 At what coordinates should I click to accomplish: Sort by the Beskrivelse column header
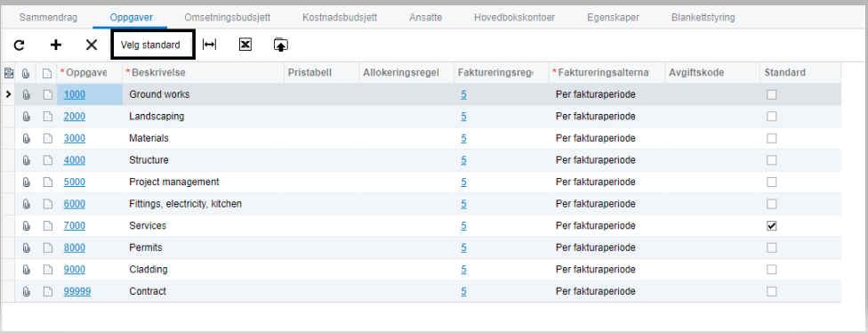click(158, 73)
